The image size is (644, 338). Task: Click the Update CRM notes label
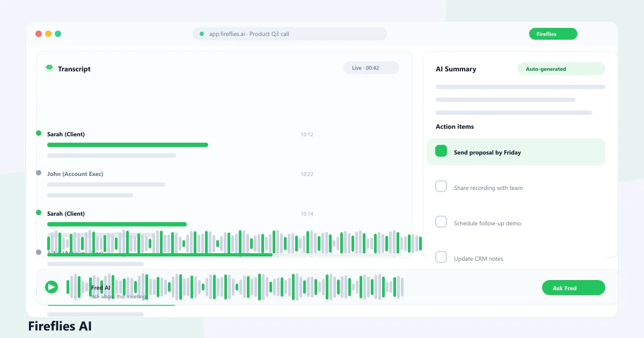coord(479,259)
